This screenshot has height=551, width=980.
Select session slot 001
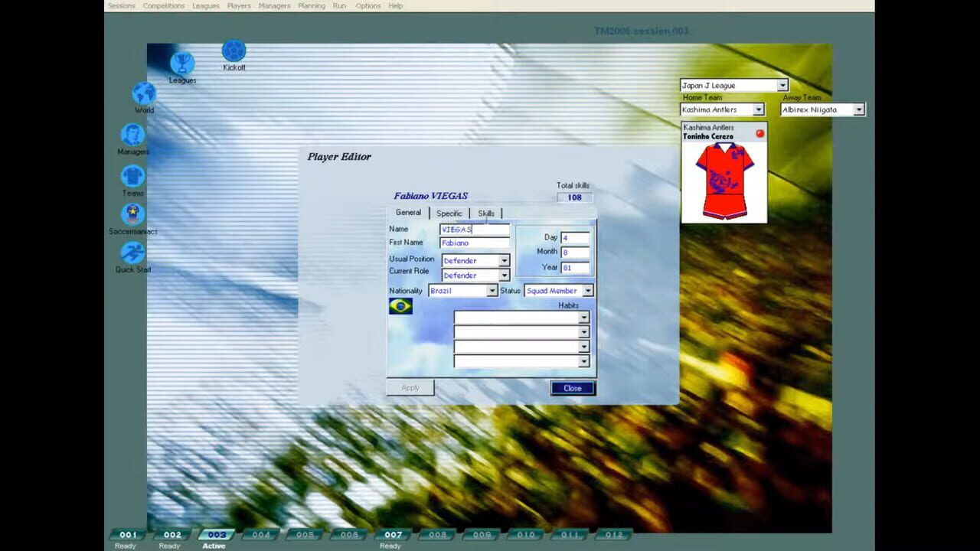[x=128, y=535]
